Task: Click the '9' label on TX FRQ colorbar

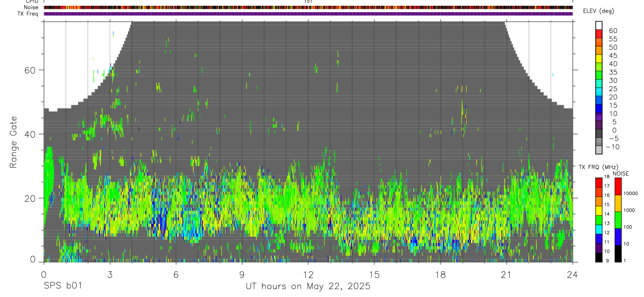Action: pyautogui.click(x=607, y=261)
